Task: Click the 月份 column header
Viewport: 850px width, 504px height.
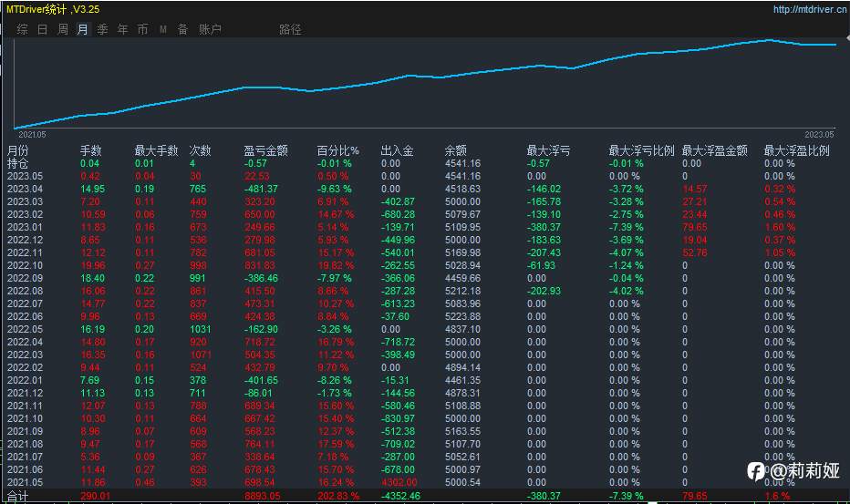Action: click(17, 150)
